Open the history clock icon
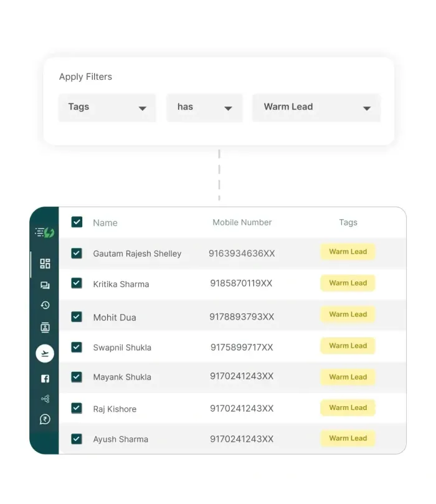Image resolution: width=436 pixels, height=504 pixels. pyautogui.click(x=45, y=305)
